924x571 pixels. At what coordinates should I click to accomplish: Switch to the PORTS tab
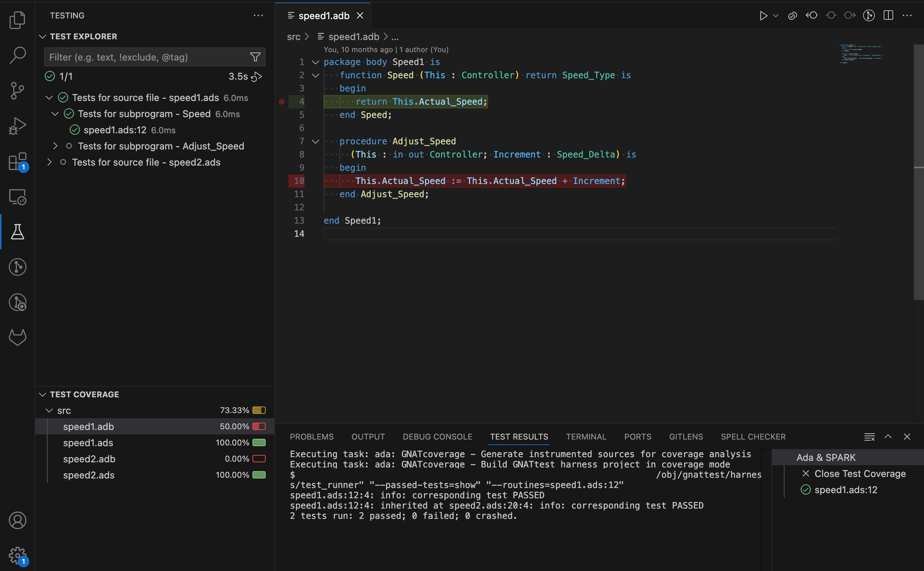click(638, 437)
